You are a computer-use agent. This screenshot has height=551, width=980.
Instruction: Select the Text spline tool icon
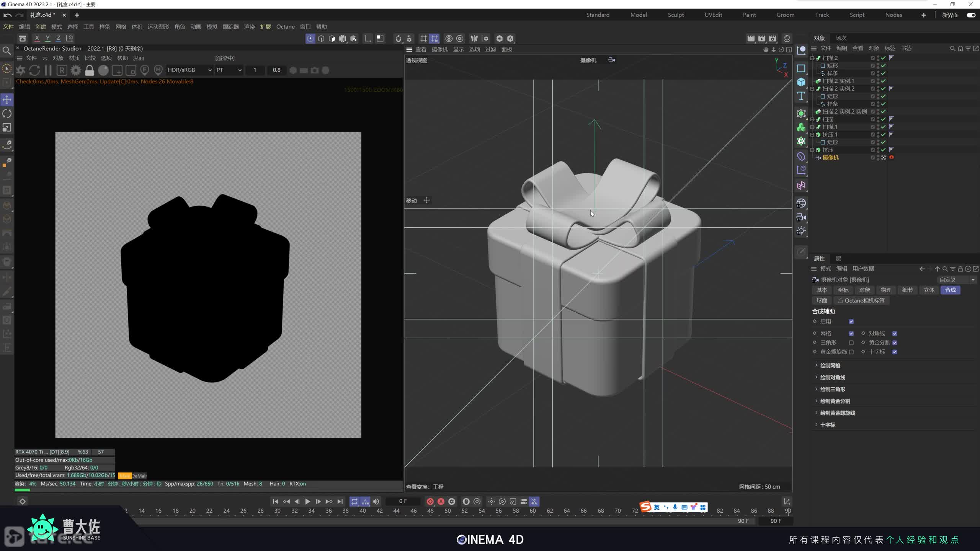801,96
